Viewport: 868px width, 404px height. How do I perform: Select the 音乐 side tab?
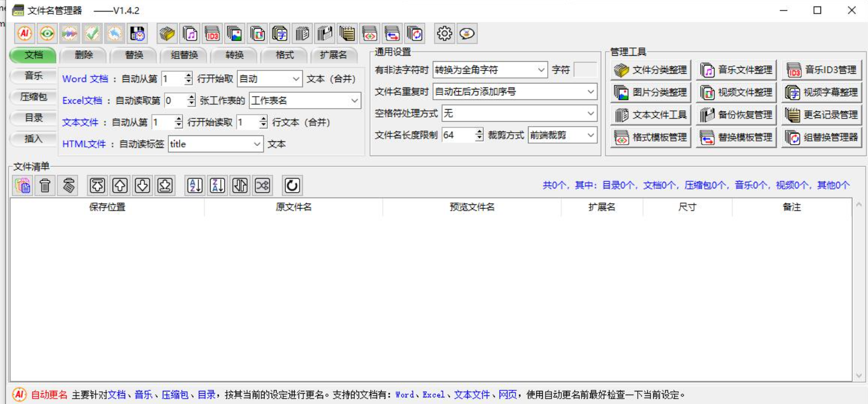click(33, 76)
